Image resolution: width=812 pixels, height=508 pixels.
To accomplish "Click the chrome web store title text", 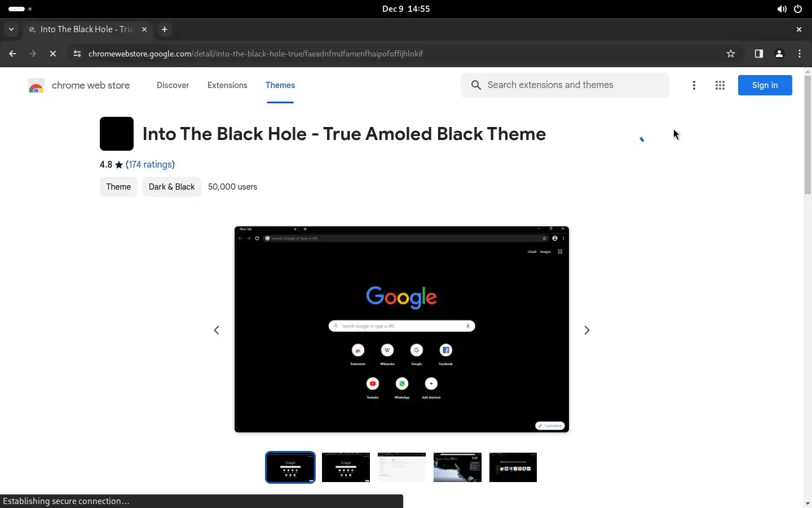I will click(91, 85).
